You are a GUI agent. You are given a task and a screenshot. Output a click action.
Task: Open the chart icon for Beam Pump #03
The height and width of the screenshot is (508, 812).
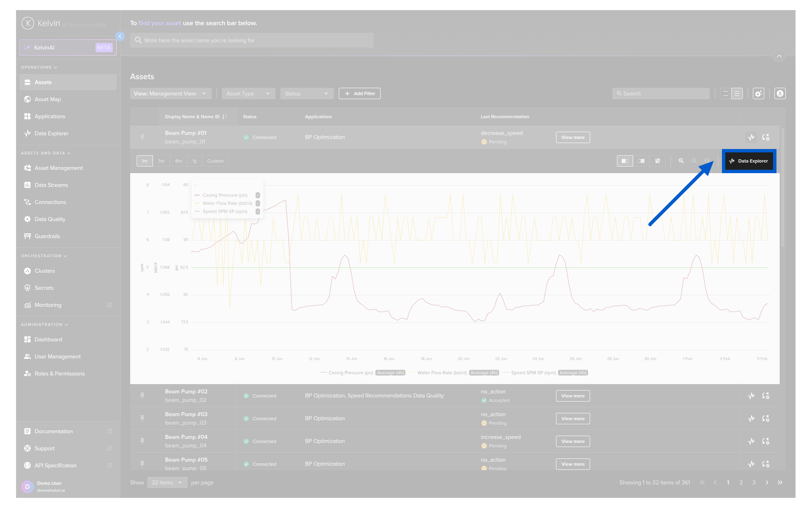[751, 419]
